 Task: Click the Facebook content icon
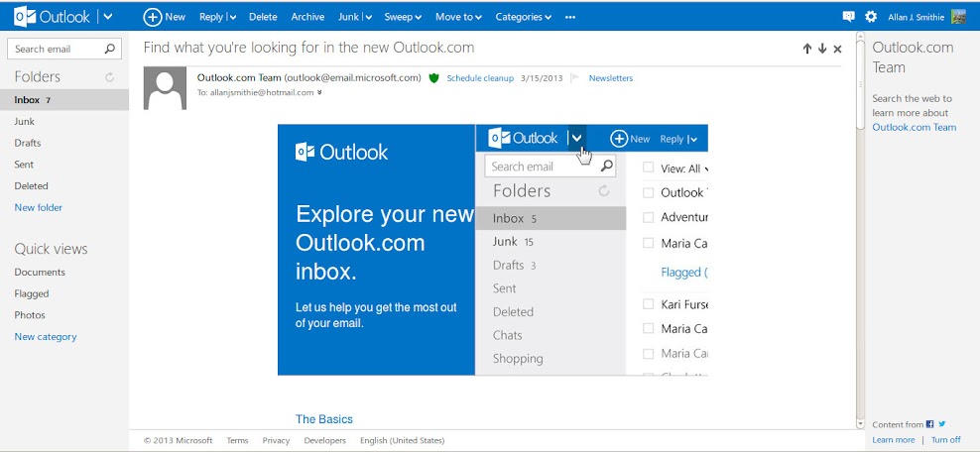pos(930,424)
